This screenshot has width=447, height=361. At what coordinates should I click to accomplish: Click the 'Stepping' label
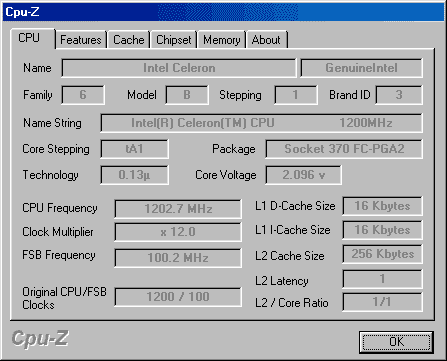tap(240, 95)
